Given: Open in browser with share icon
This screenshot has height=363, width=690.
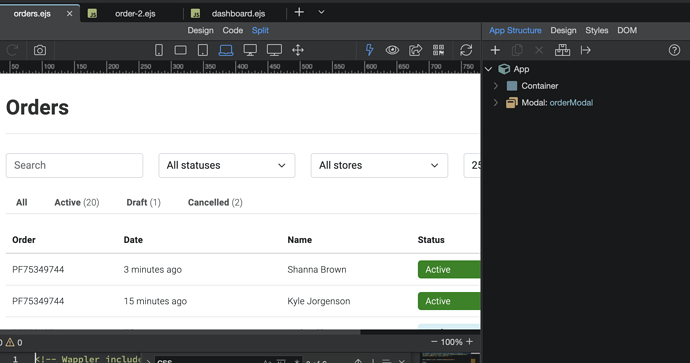Looking at the screenshot, I should (x=415, y=50).
